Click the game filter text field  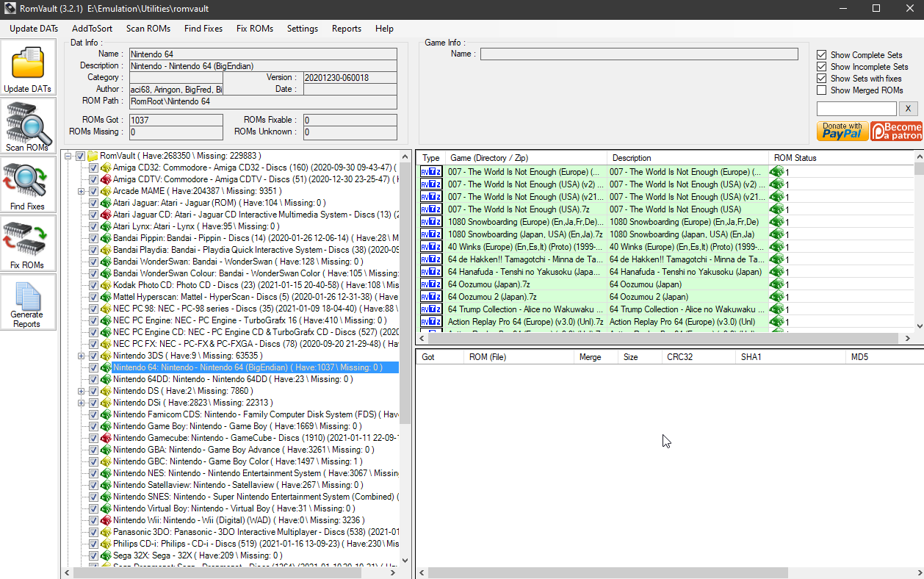pos(856,109)
